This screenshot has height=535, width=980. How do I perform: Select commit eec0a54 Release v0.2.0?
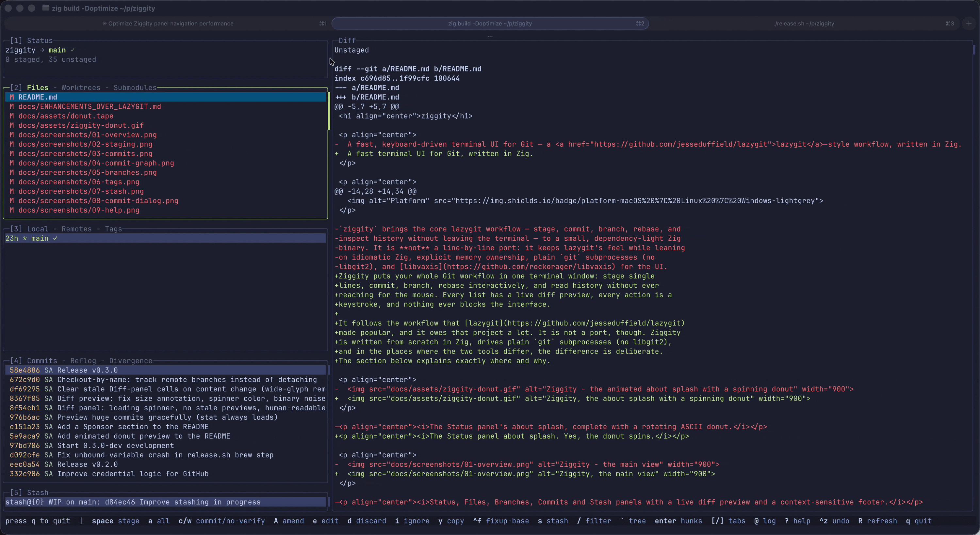pyautogui.click(x=166, y=464)
